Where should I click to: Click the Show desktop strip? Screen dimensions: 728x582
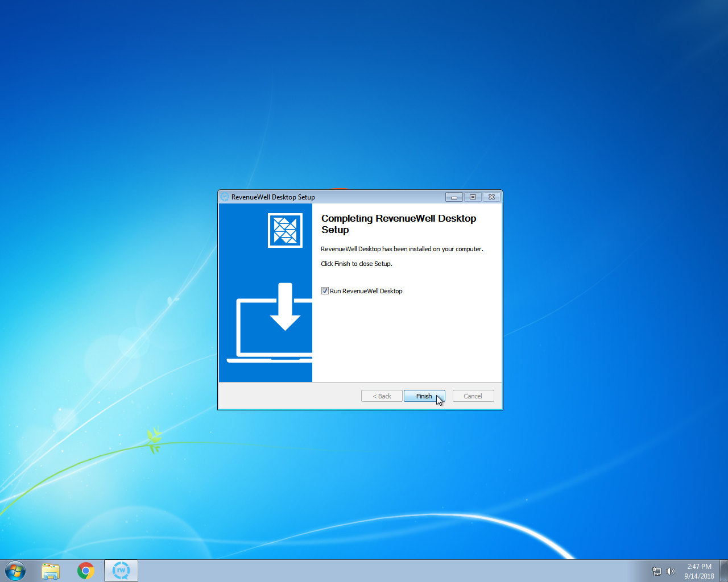(724, 571)
